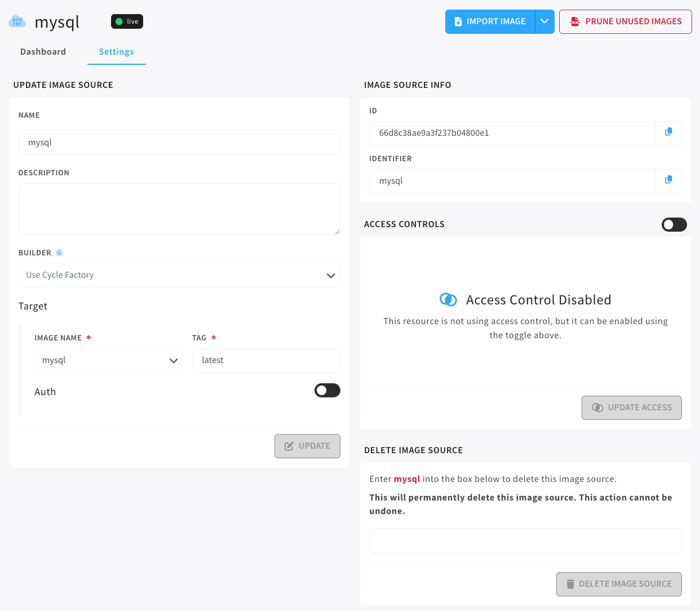Screen dimensions: 700x611
Task: Open the Image Name dropdown
Action: [x=108, y=360]
